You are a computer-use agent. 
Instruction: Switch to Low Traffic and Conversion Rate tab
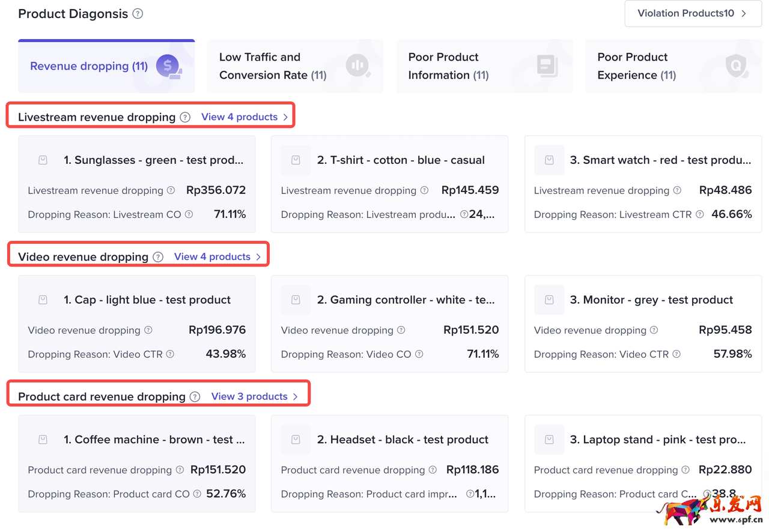[295, 66]
